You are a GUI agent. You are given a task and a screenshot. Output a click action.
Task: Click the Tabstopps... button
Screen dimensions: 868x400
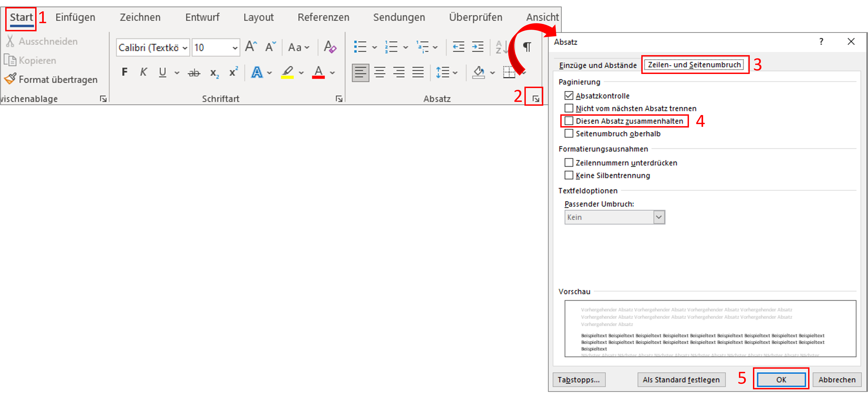[x=579, y=379]
